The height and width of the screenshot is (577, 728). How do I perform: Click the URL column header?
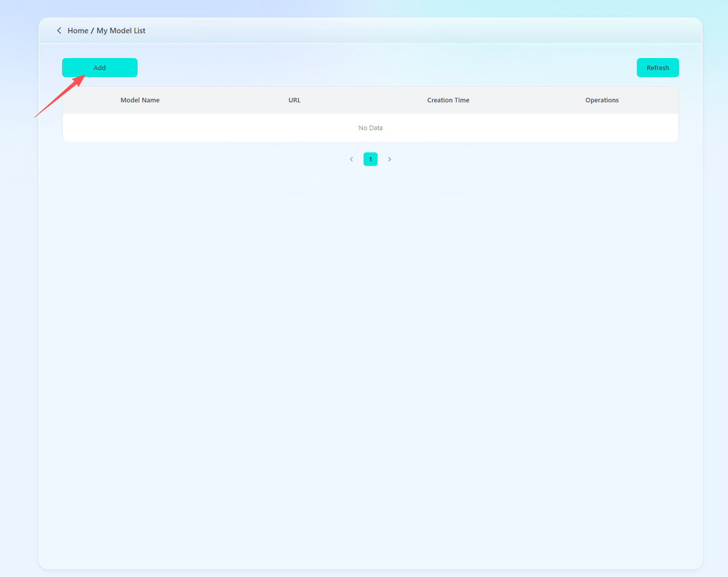point(295,100)
